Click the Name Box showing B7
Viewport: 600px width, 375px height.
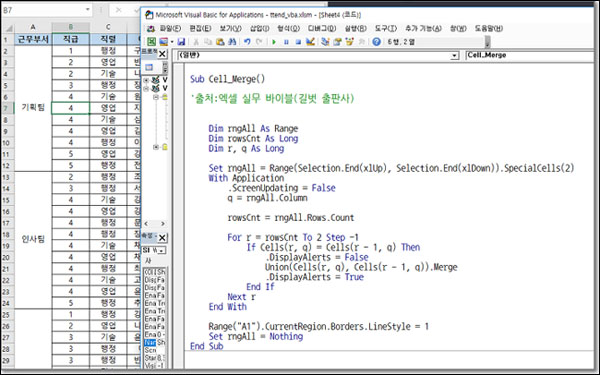tap(43, 10)
